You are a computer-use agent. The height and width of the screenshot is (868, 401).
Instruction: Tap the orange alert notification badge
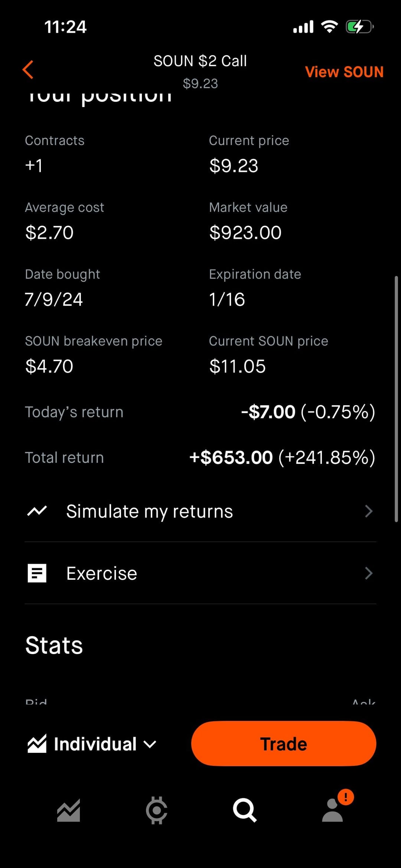click(346, 797)
